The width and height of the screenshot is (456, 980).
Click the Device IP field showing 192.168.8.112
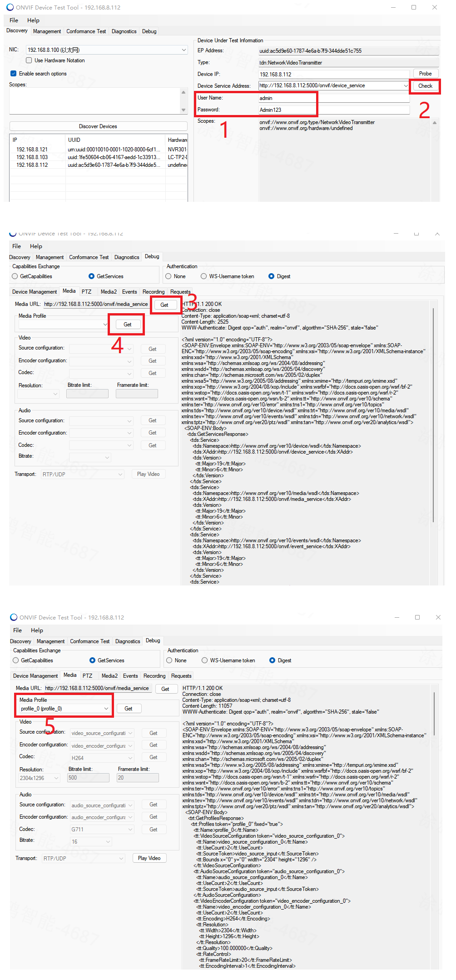(334, 74)
